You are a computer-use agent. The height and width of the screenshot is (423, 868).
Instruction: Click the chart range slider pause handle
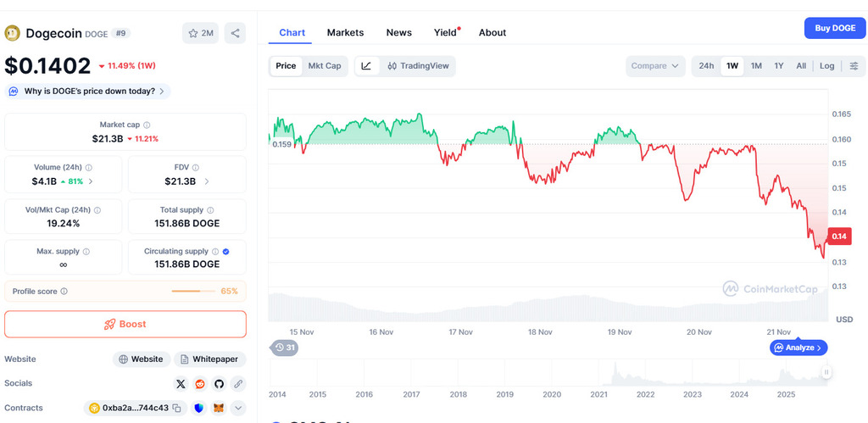coord(826,371)
